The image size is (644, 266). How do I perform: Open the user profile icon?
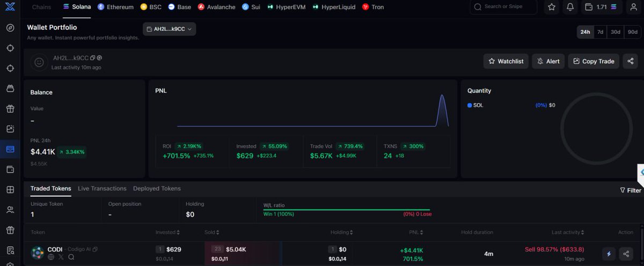[x=634, y=7]
